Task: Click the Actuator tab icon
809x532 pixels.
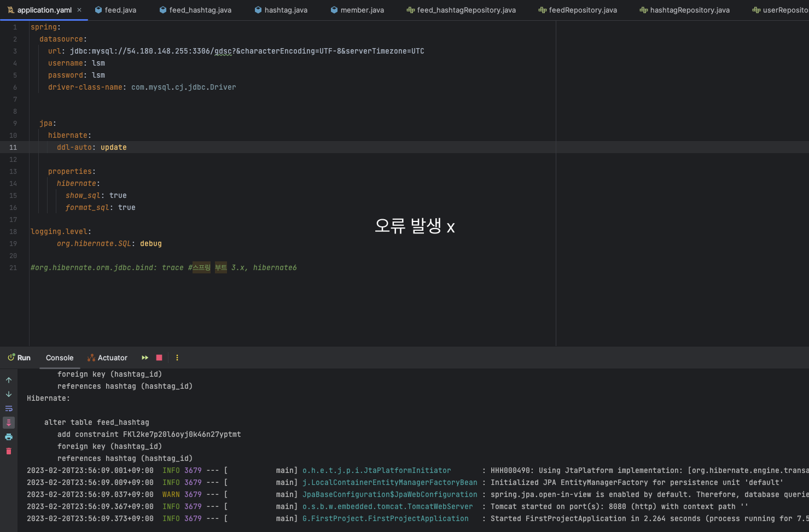Action: point(91,358)
